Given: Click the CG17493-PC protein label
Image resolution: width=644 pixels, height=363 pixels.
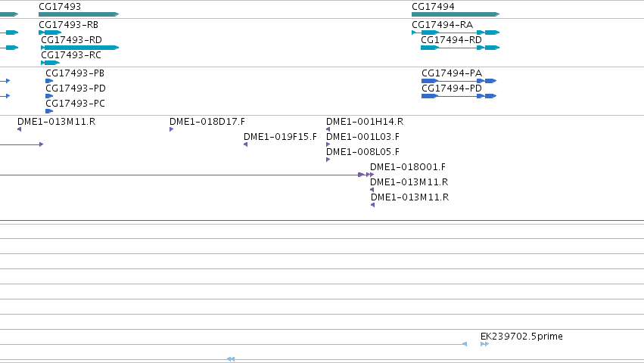Looking at the screenshot, I should click(75, 104).
